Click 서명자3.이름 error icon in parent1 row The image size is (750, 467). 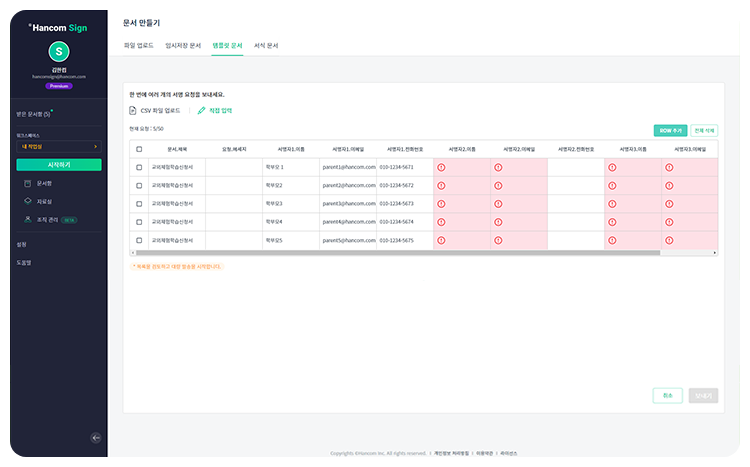coord(612,167)
